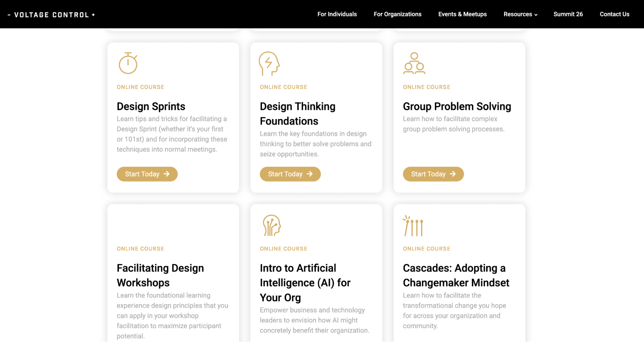Viewport: 644px width, 342px height.
Task: Click the arrow icon inside Design Sprints Start Today button
Action: (167, 174)
